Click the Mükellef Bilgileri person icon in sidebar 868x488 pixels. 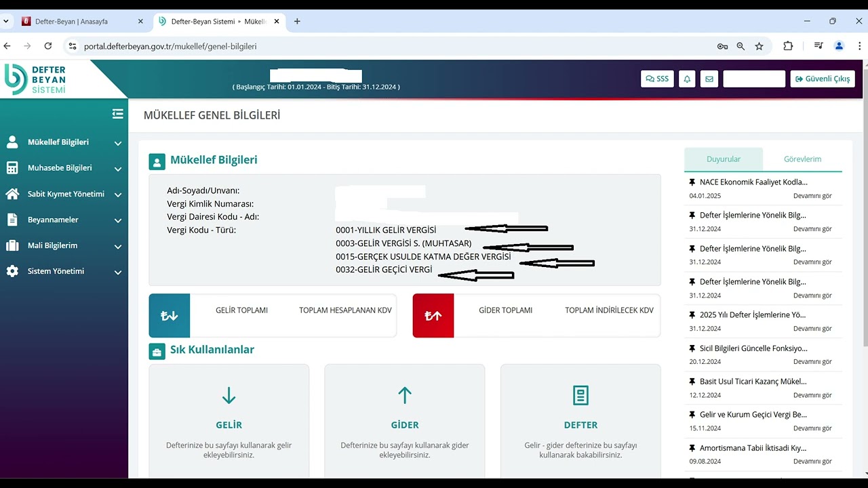point(12,142)
